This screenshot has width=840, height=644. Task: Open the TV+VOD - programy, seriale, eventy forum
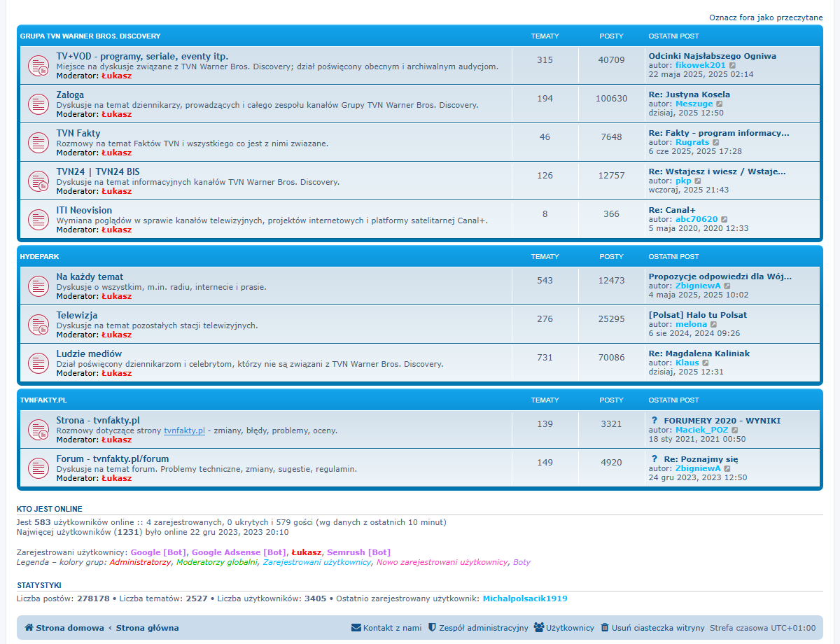pyautogui.click(x=142, y=56)
